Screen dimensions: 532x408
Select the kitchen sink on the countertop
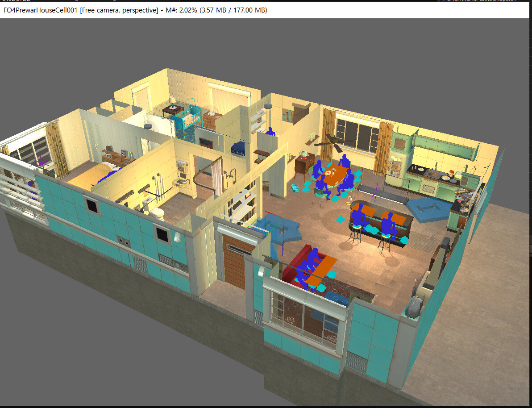tap(434, 174)
